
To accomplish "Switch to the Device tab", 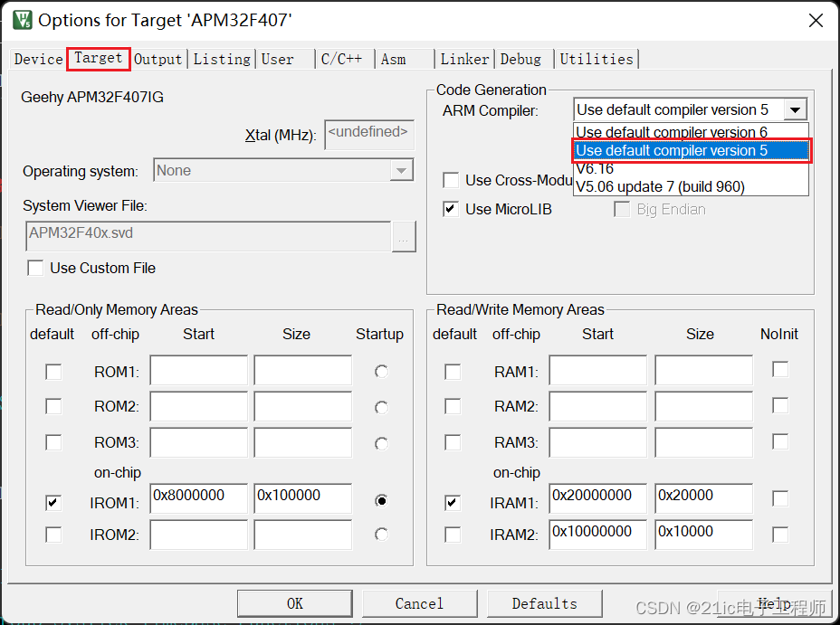I will (x=37, y=59).
